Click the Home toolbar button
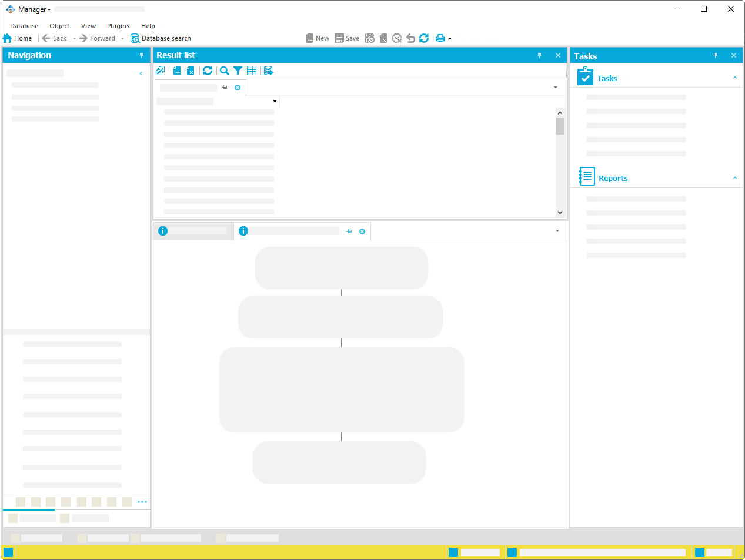Viewport: 745px width, 560px height. (18, 38)
